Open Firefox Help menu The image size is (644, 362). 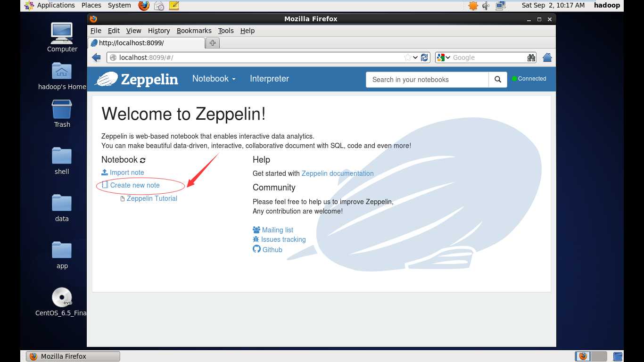(x=248, y=31)
